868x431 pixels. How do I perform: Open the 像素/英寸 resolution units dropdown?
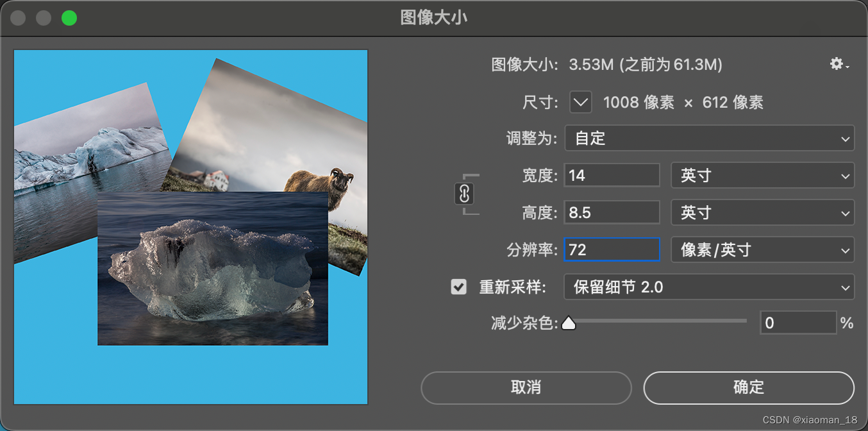tap(762, 249)
